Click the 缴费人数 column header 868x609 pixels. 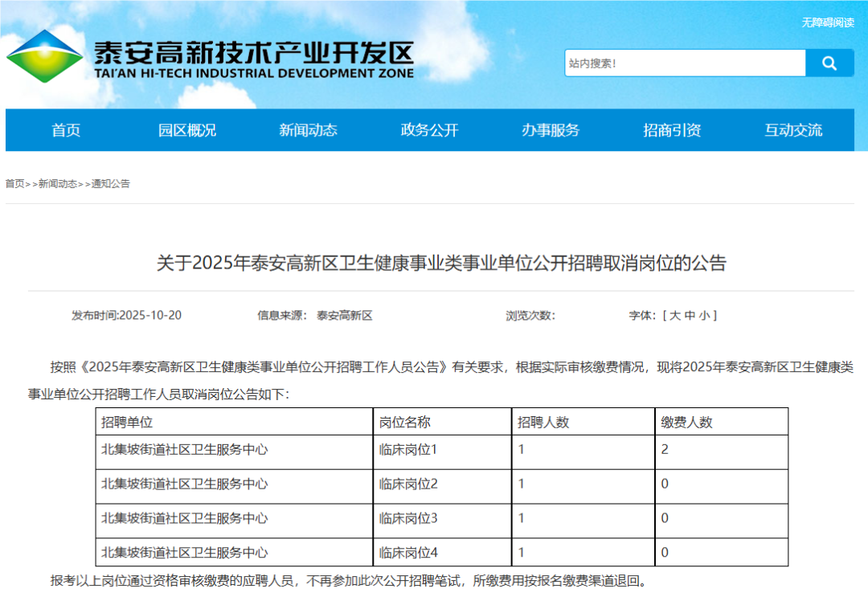coord(686,422)
